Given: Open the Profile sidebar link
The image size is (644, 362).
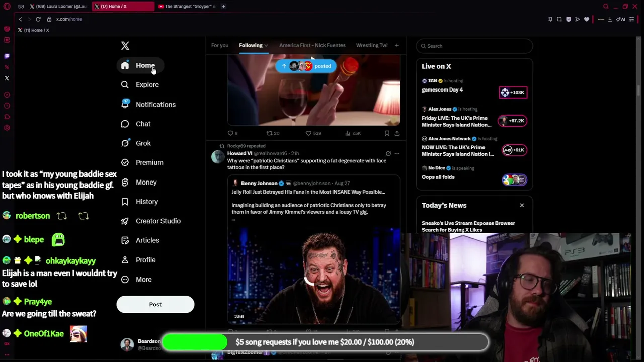Looking at the screenshot, I should pos(145,260).
